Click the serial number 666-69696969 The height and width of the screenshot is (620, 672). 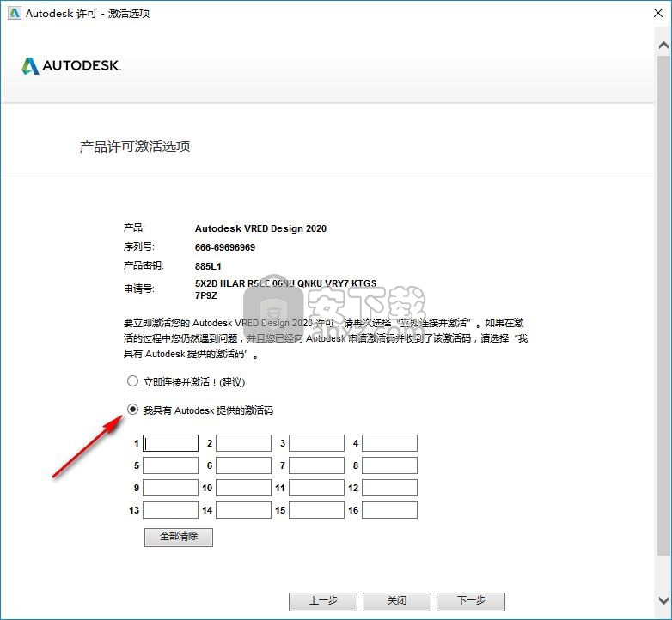coord(225,247)
